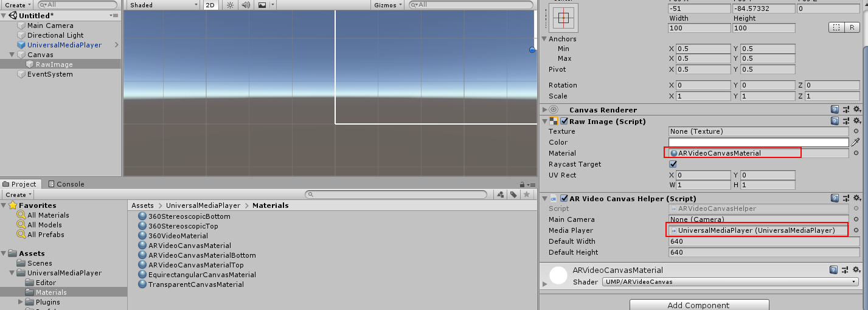Viewport: 868px width, 310px height.
Task: Pick color with the eyedropper icon
Action: [x=856, y=142]
